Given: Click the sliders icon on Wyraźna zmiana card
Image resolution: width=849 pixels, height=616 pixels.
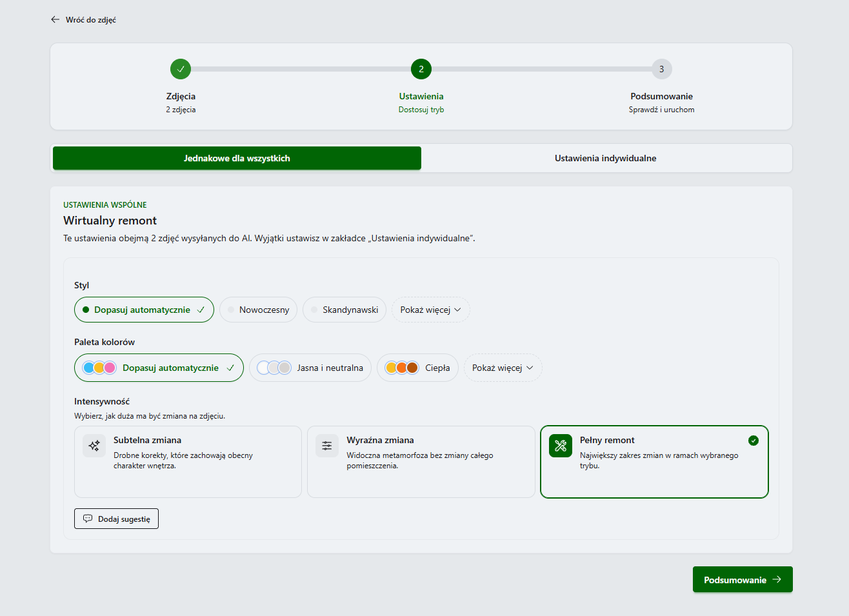Looking at the screenshot, I should coord(327,446).
